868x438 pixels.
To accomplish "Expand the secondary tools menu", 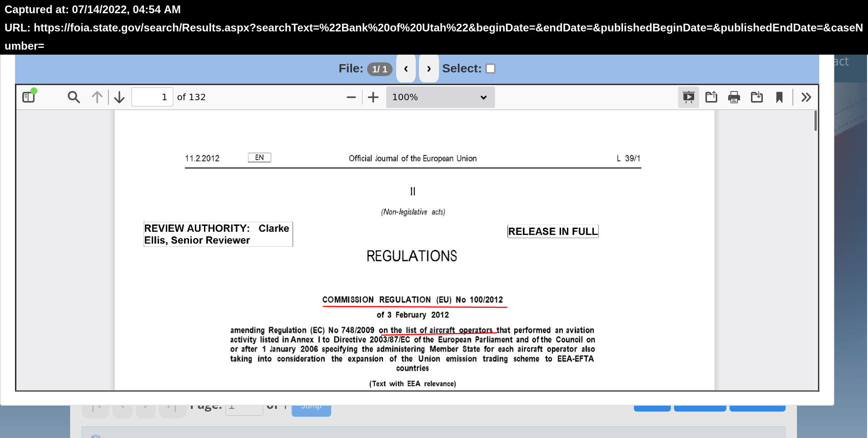I will 806,97.
